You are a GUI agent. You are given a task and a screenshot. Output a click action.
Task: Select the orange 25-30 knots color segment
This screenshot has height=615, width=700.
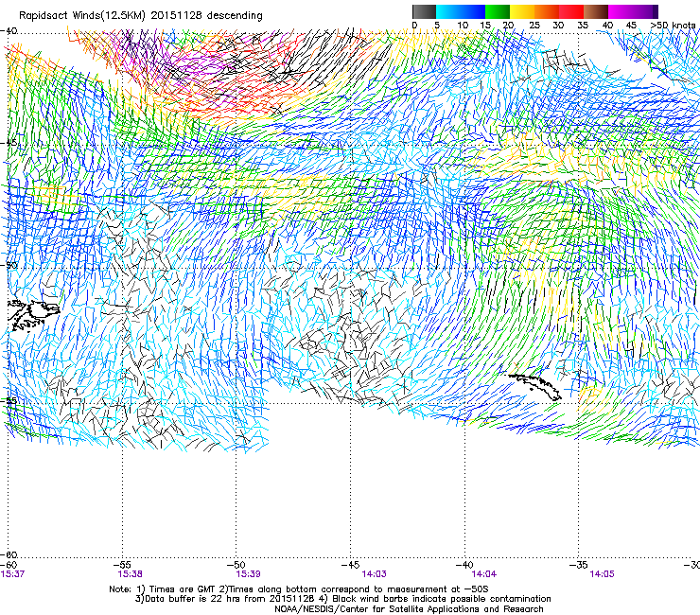coord(547,11)
